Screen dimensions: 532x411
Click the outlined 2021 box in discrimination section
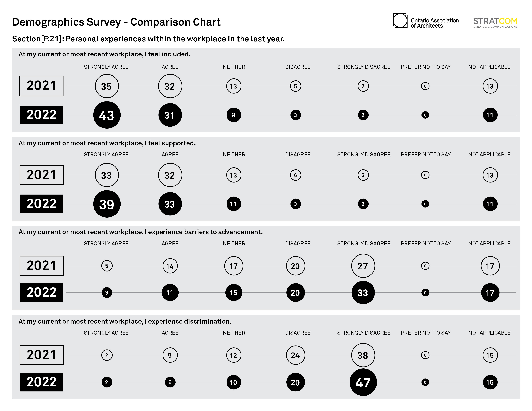pyautogui.click(x=42, y=355)
